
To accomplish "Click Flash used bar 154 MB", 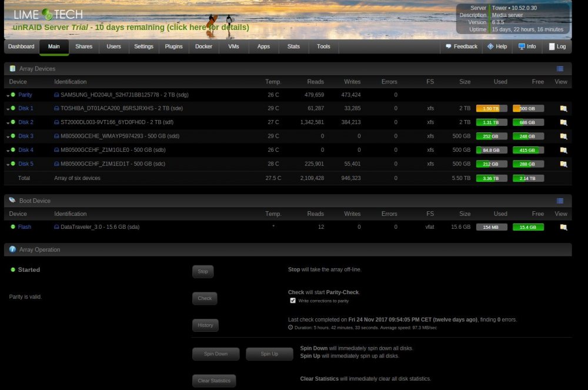I will [x=491, y=227].
